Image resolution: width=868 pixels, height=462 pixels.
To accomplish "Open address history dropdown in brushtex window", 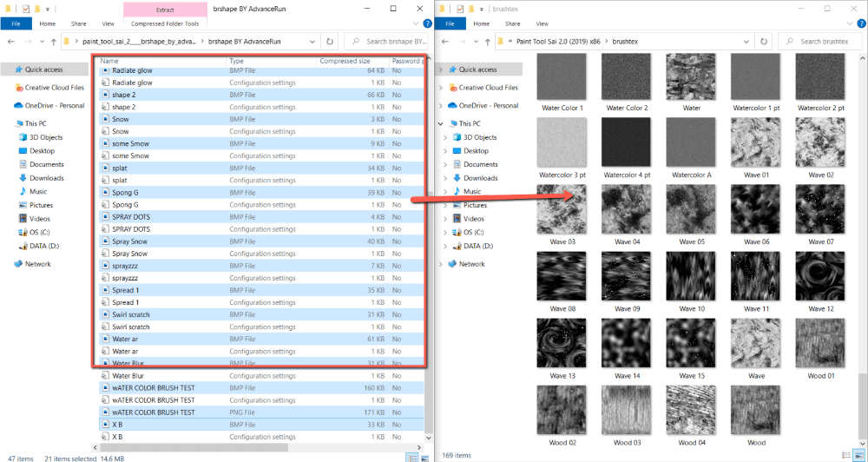I will pos(746,42).
